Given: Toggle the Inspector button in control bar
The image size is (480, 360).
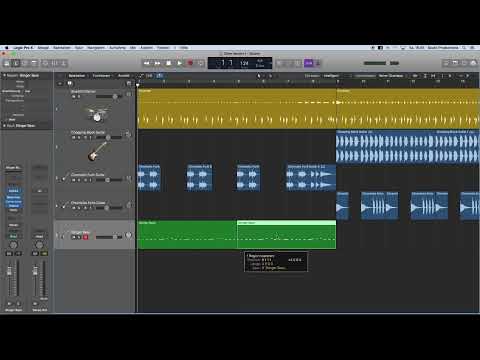Looking at the screenshot, I should pyautogui.click(x=16, y=63).
